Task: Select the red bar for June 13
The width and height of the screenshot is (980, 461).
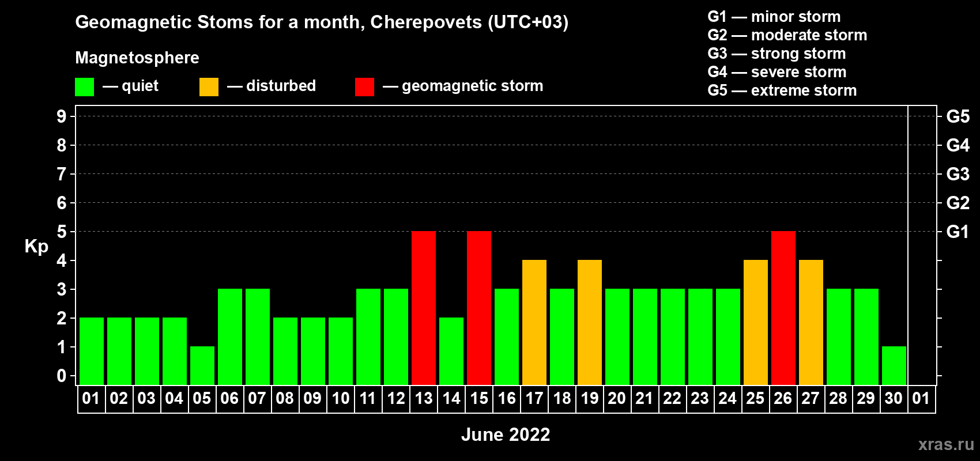Action: click(x=424, y=308)
